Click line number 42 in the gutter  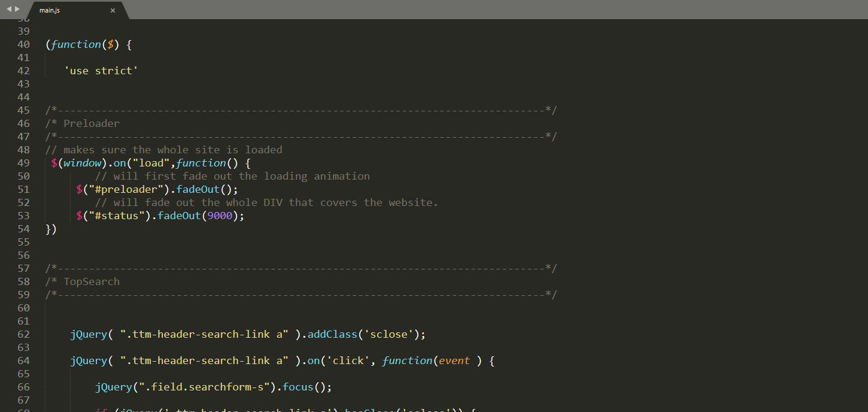[23, 71]
